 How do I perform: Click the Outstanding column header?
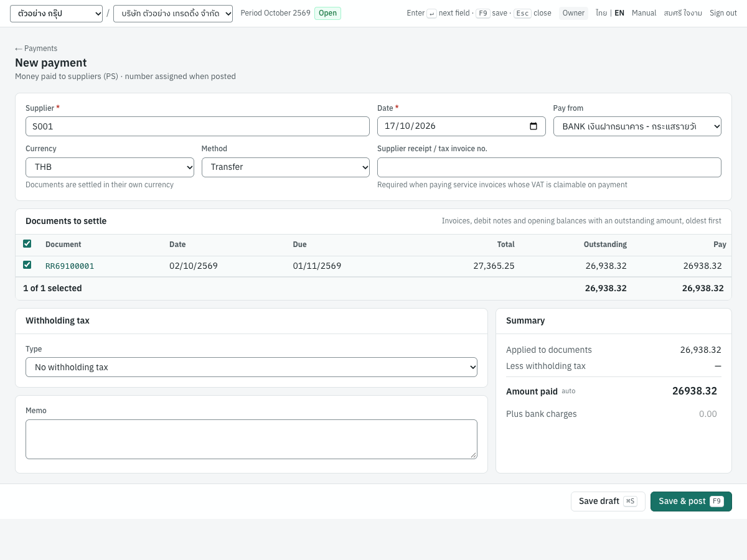point(605,245)
